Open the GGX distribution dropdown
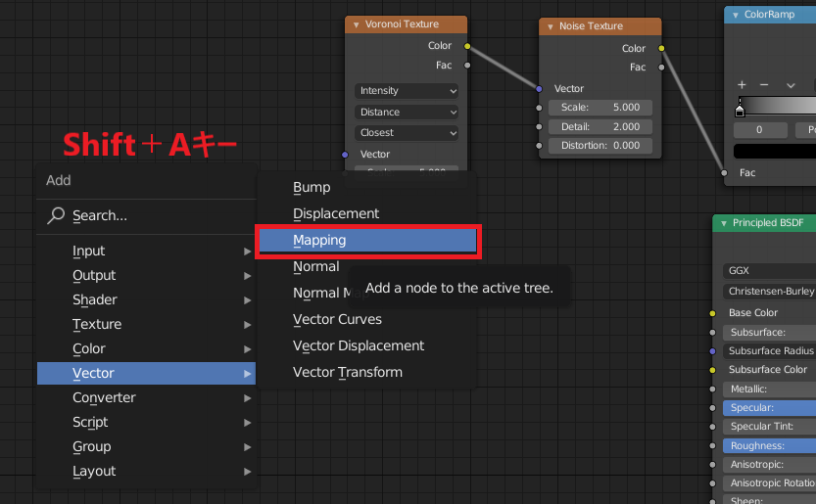 point(769,270)
